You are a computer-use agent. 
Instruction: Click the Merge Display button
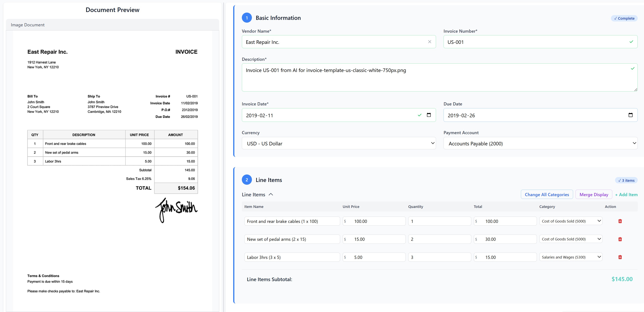pos(594,194)
